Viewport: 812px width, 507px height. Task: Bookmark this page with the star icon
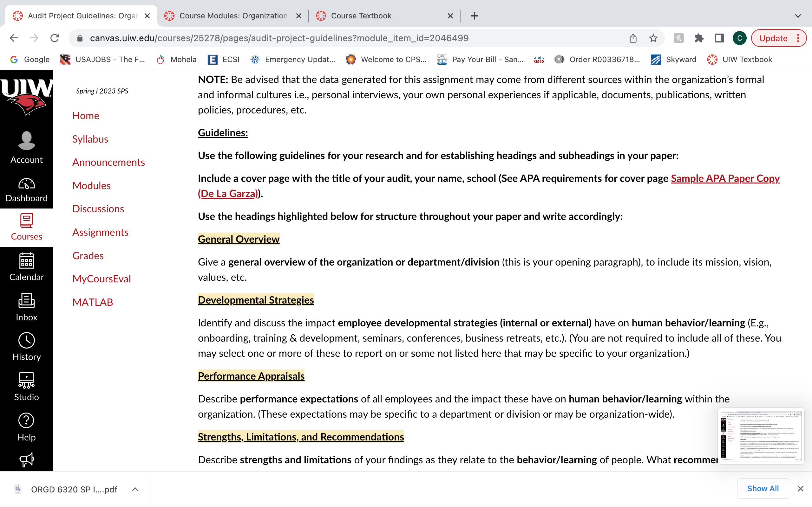pos(653,38)
